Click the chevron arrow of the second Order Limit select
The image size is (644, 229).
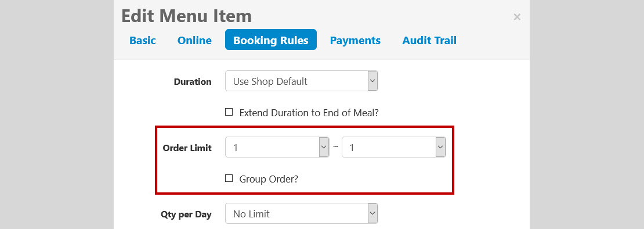point(440,147)
